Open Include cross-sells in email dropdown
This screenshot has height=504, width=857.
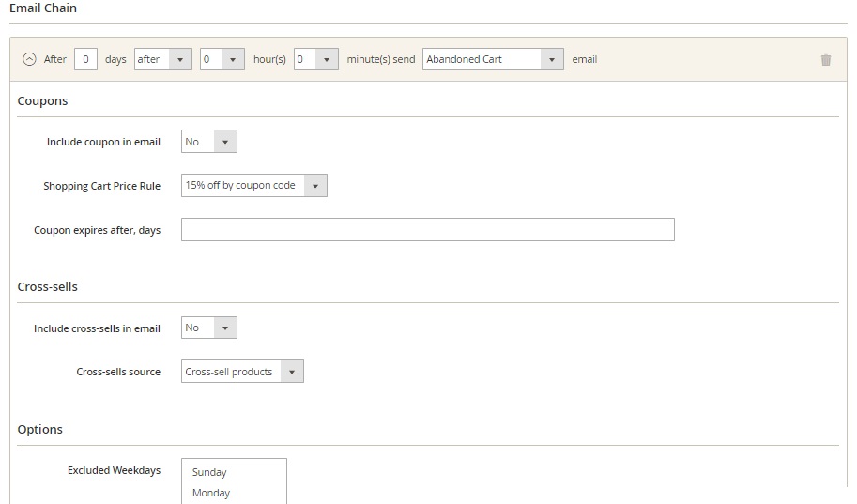click(209, 328)
